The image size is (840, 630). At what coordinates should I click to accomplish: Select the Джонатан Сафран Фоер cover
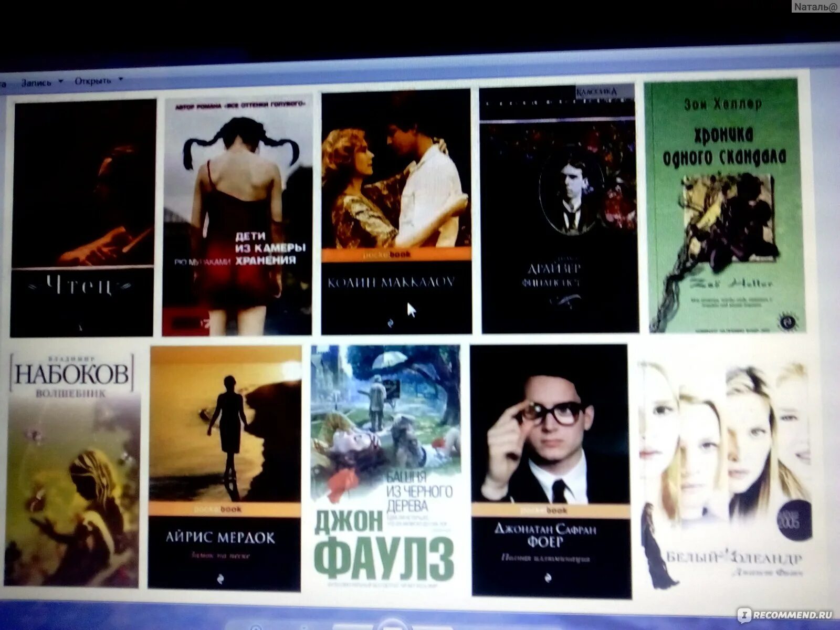(551, 471)
